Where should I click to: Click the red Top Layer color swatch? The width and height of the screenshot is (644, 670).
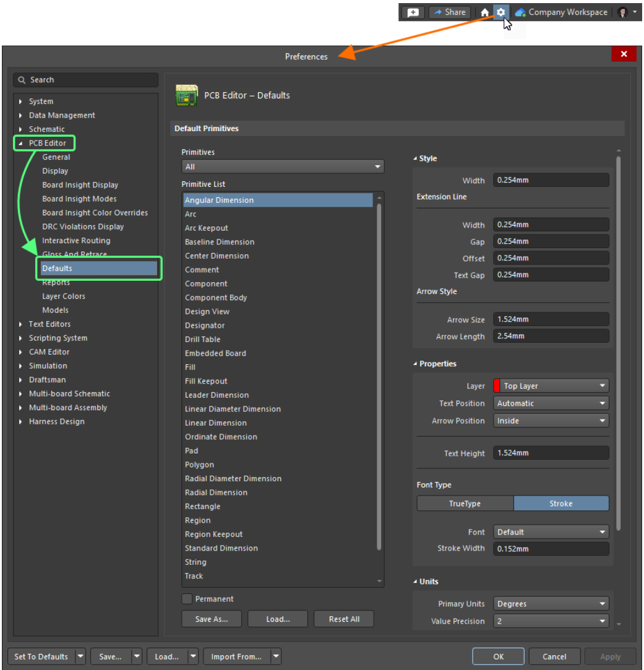point(497,386)
